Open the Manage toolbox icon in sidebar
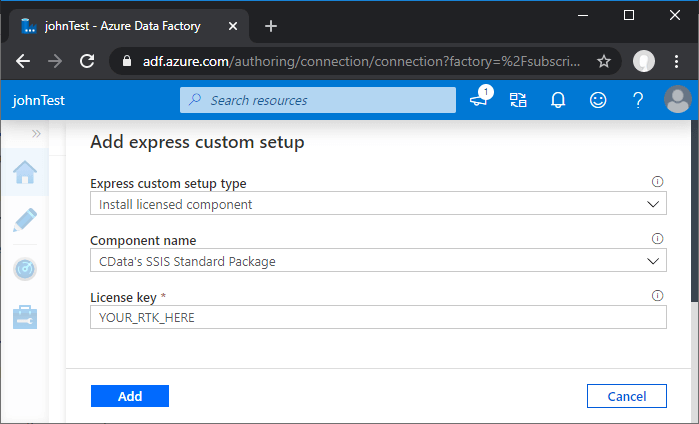 (x=26, y=317)
